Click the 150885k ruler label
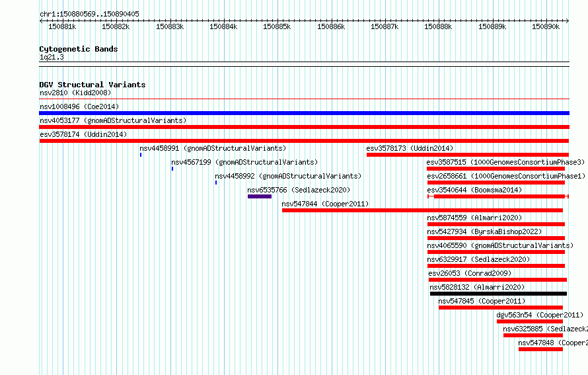The height and width of the screenshot is (375, 588). [x=277, y=26]
